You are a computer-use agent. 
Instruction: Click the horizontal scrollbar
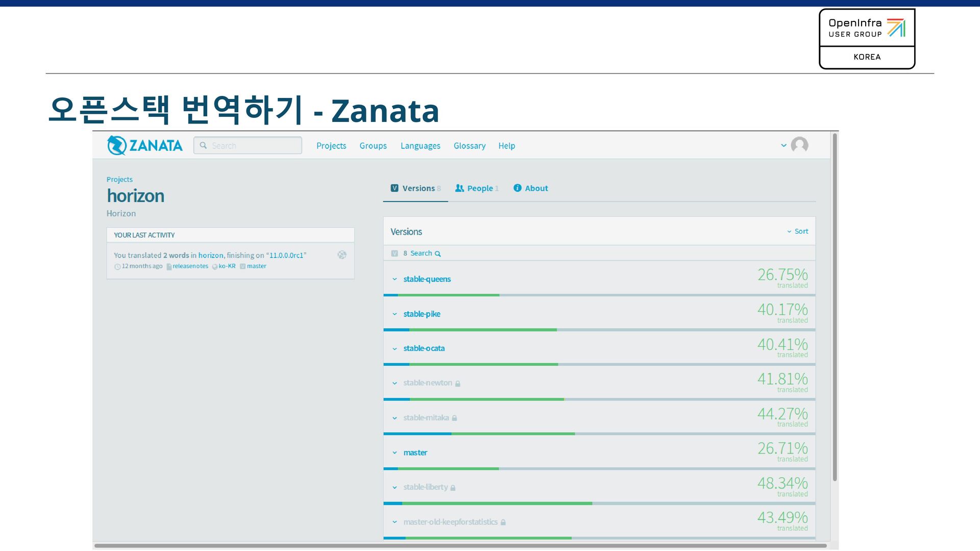460,546
